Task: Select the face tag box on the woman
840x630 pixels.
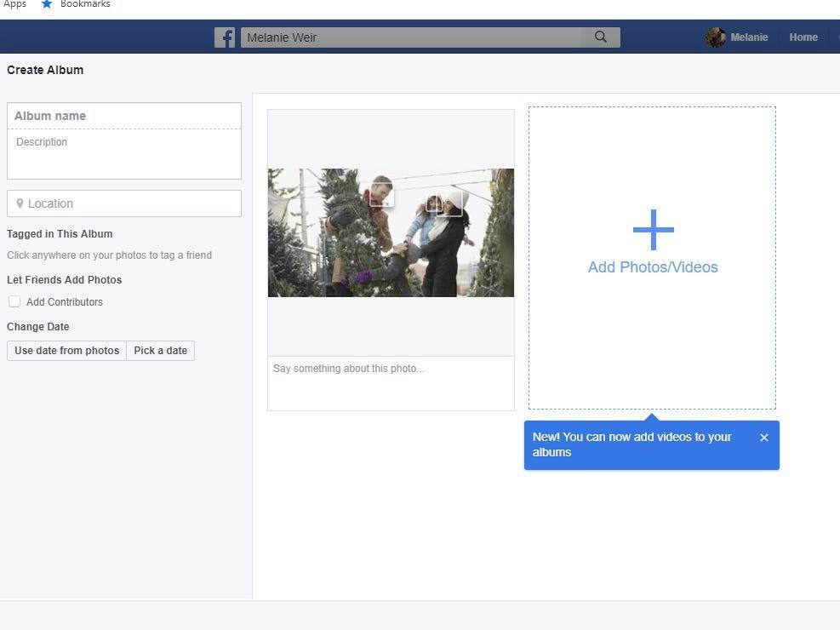Action: [x=443, y=203]
